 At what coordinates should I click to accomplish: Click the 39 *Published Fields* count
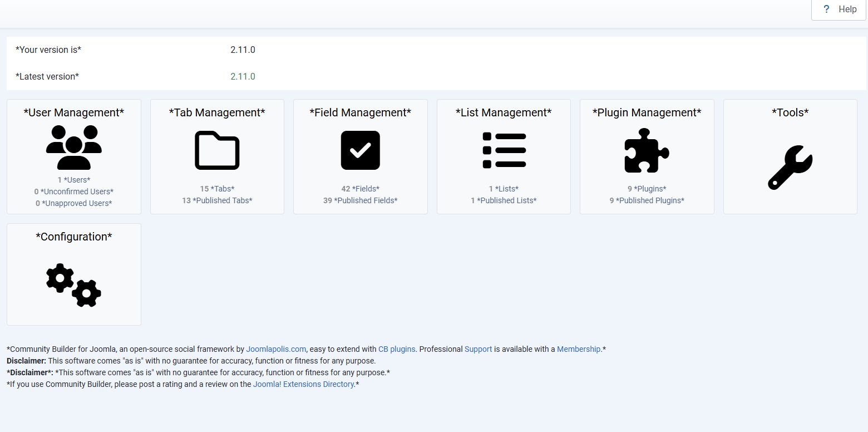360,200
